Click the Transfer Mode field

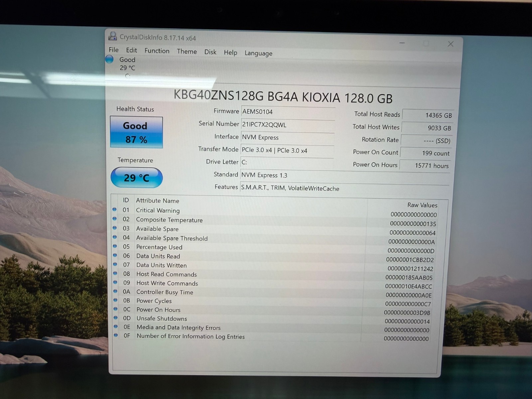click(x=287, y=150)
